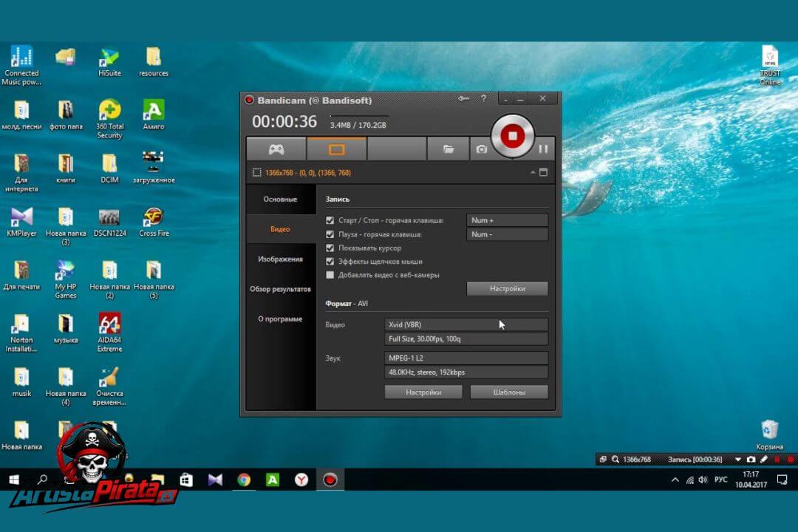The height and width of the screenshot is (532, 798).
Task: Click overlay bar magnifier search icon
Action: click(x=615, y=459)
